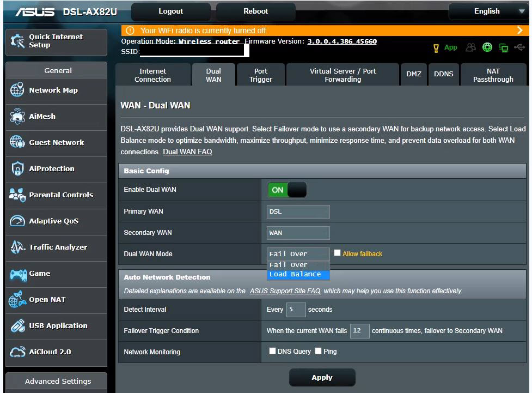Click the green client devices status icon
This screenshot has width=532, height=393.
504,47
